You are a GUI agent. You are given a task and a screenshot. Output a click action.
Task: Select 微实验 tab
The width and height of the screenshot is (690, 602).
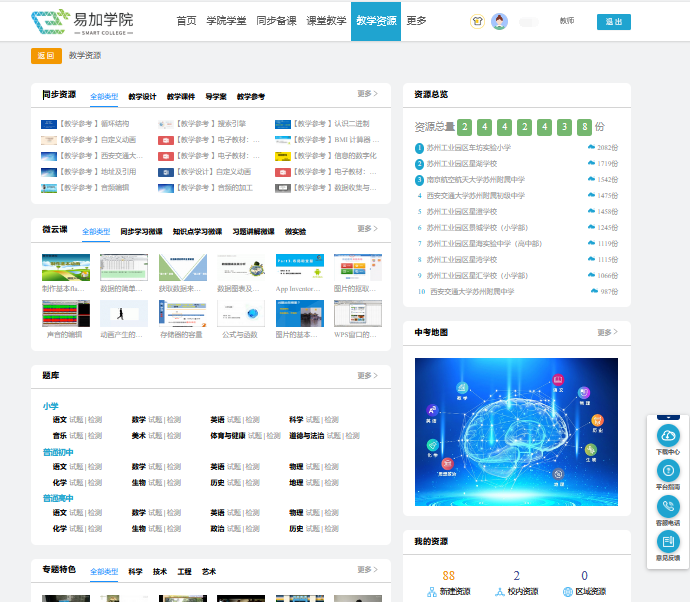[x=295, y=231]
